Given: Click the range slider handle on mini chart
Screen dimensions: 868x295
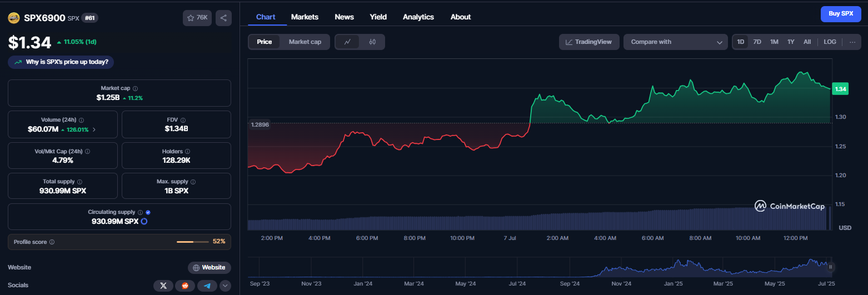Looking at the screenshot, I should tap(830, 267).
